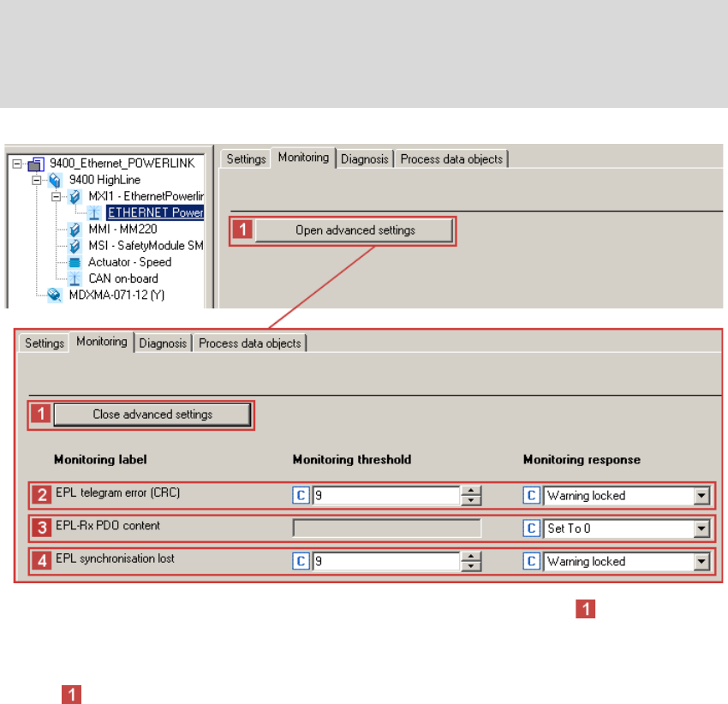Select 9400 HighLine tree item
Viewport: 728px width, 704px height.
[104, 180]
